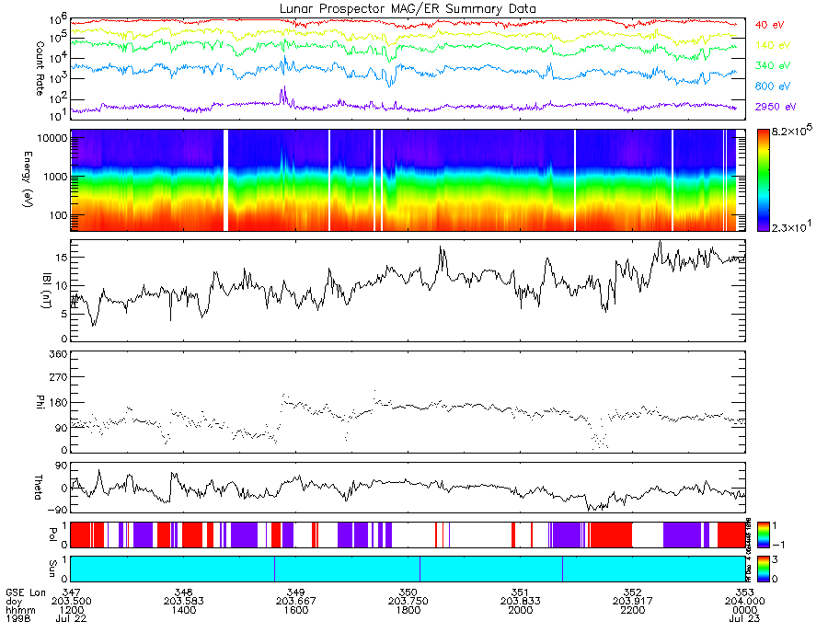Click the GSE longitude value '348'
Screen dimensions: 828x644
183,592
